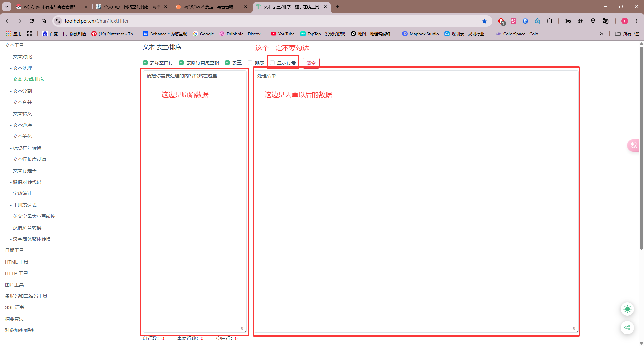Go to browser home page icon

point(44,21)
